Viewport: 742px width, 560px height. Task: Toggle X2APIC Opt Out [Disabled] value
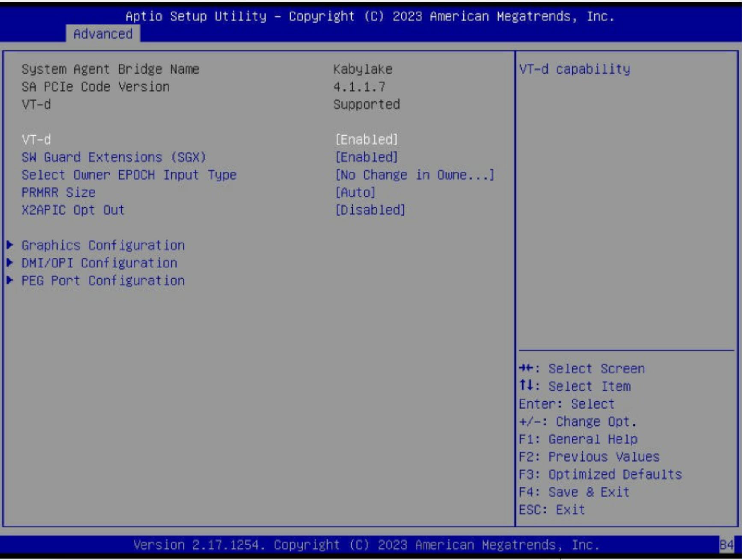370,210
